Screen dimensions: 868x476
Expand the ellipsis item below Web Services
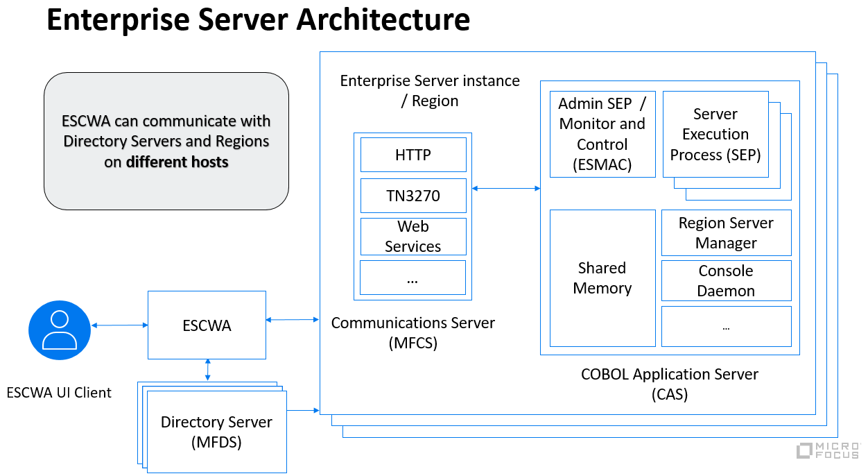pos(413,277)
